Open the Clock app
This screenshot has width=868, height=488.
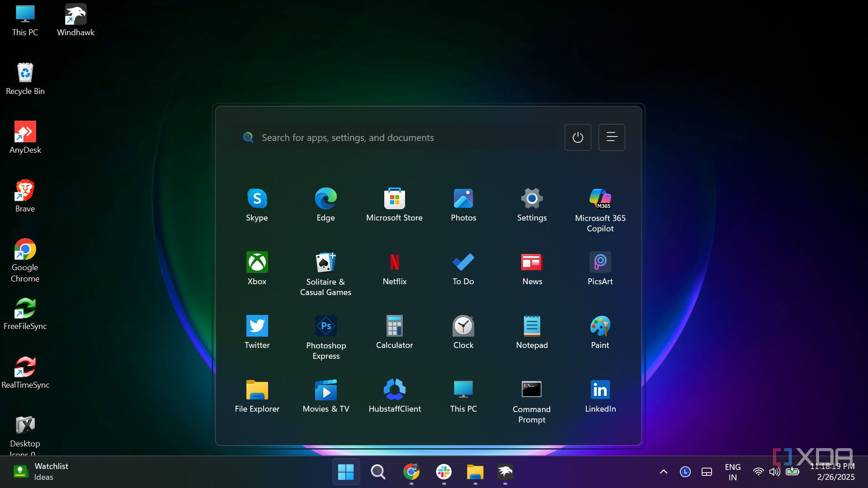click(463, 332)
